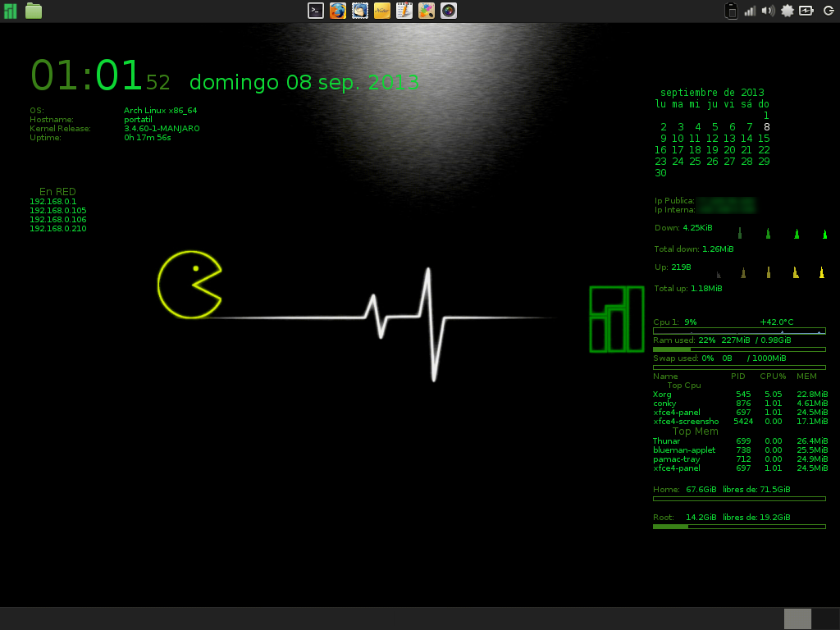
Task: Click the 'pamac-tray' process name
Action: click(677, 459)
